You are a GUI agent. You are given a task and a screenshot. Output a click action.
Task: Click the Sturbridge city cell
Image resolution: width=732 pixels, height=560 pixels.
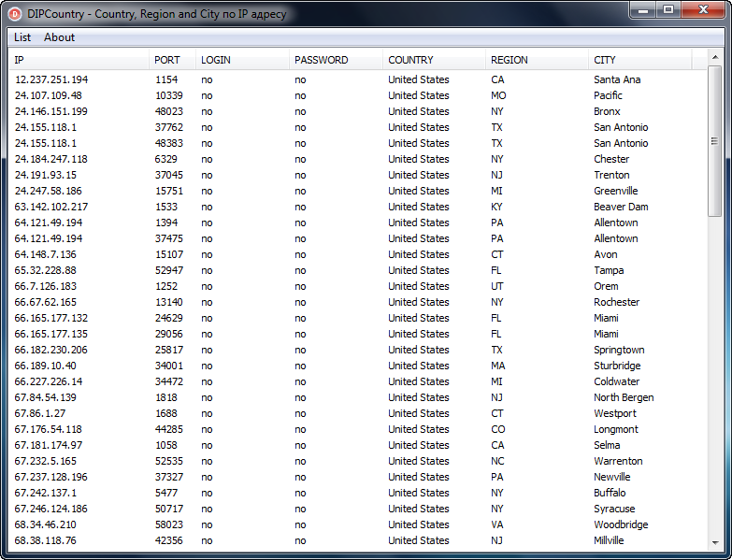tap(617, 366)
